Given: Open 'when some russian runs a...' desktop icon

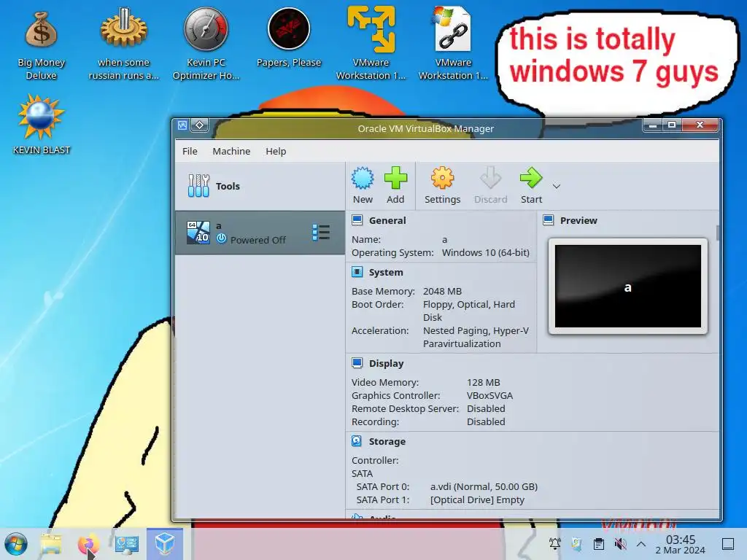Looking at the screenshot, I should pyautogui.click(x=123, y=45).
